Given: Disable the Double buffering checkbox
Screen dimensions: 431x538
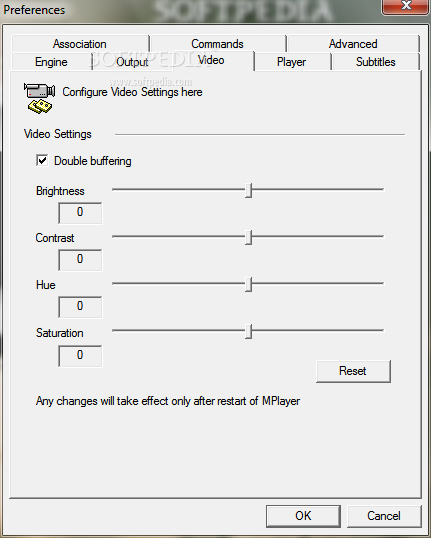Looking at the screenshot, I should (x=42, y=160).
